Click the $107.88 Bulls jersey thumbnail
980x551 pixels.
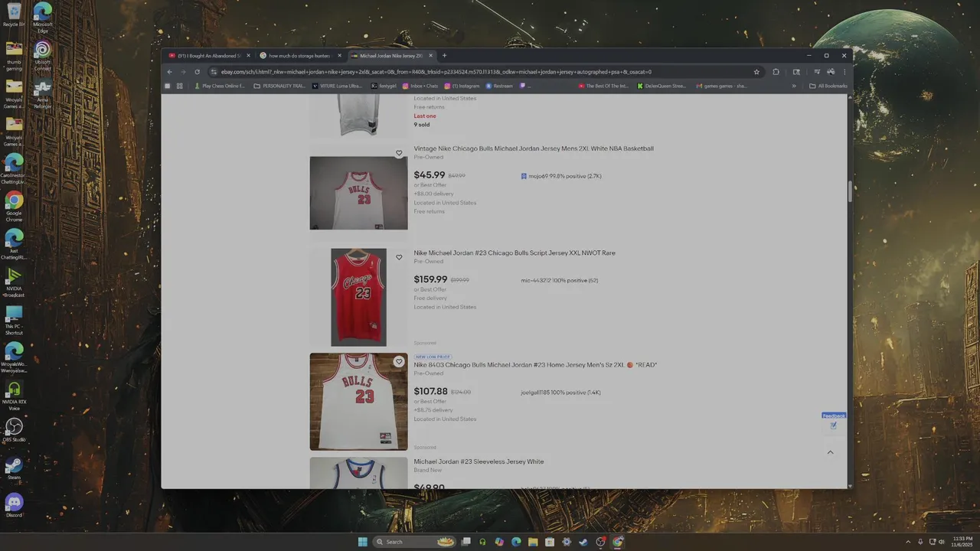[358, 402]
